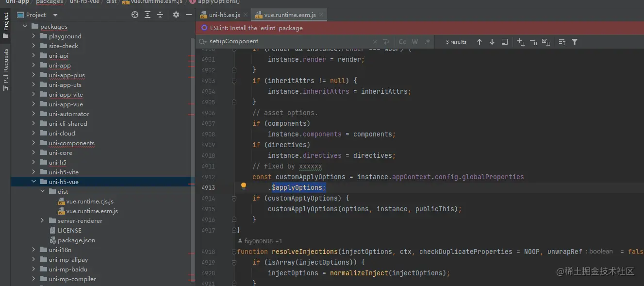Expand the playground folder
This screenshot has height=286, width=644.
pos(33,36)
